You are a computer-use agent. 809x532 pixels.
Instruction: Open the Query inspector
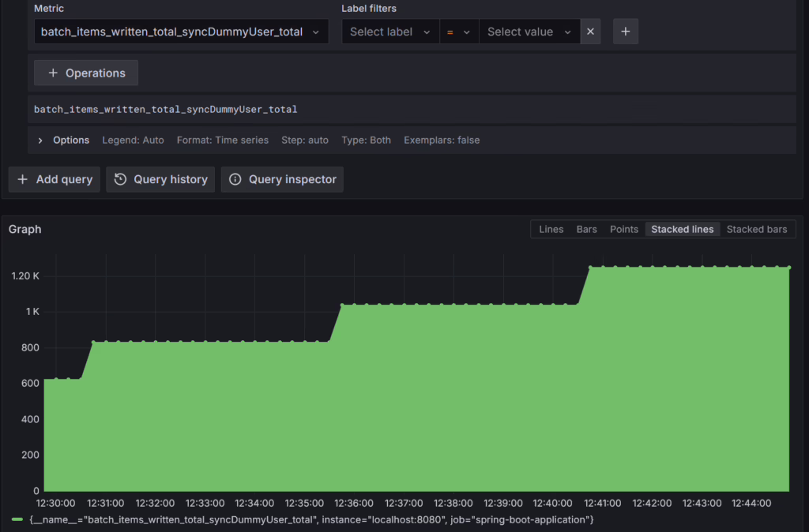click(282, 179)
